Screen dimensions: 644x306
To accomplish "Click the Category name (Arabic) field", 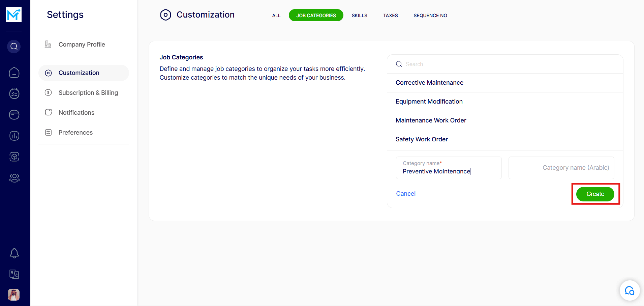I will click(x=561, y=168).
